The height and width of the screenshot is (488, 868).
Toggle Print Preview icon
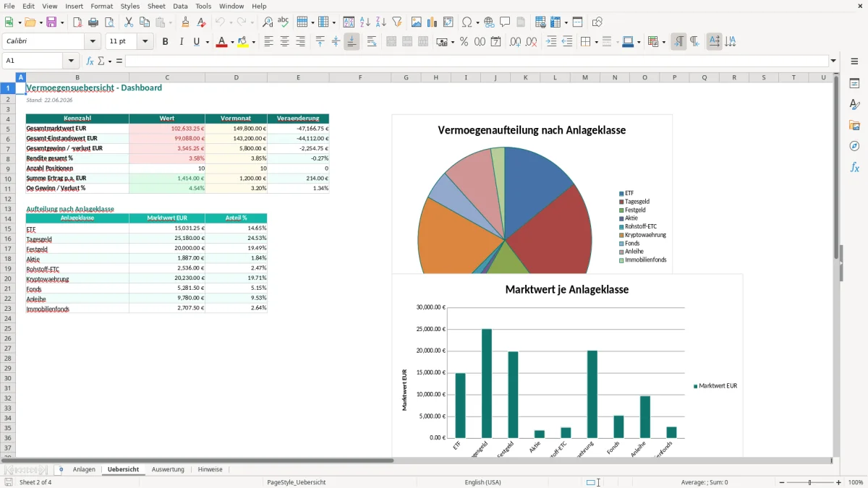(x=109, y=22)
